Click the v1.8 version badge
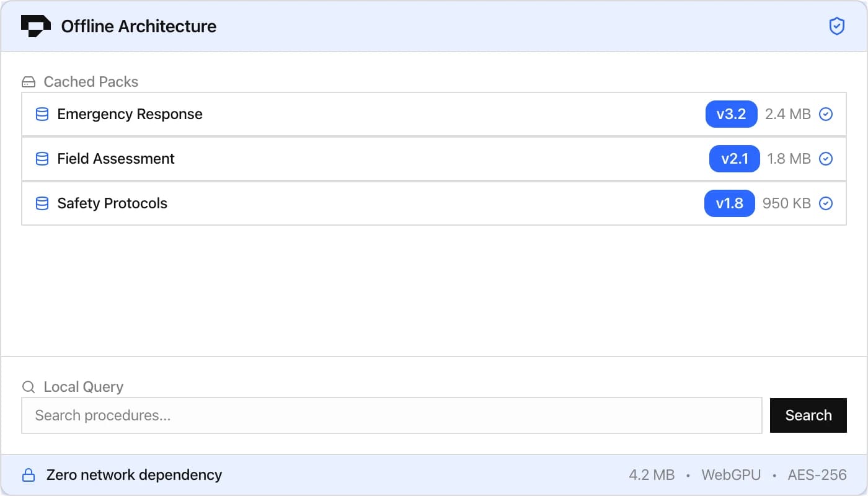Viewport: 868px width, 496px height. (x=729, y=203)
